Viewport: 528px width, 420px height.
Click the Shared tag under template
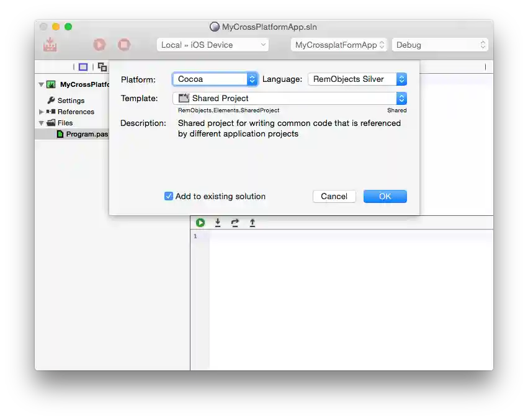pos(396,110)
